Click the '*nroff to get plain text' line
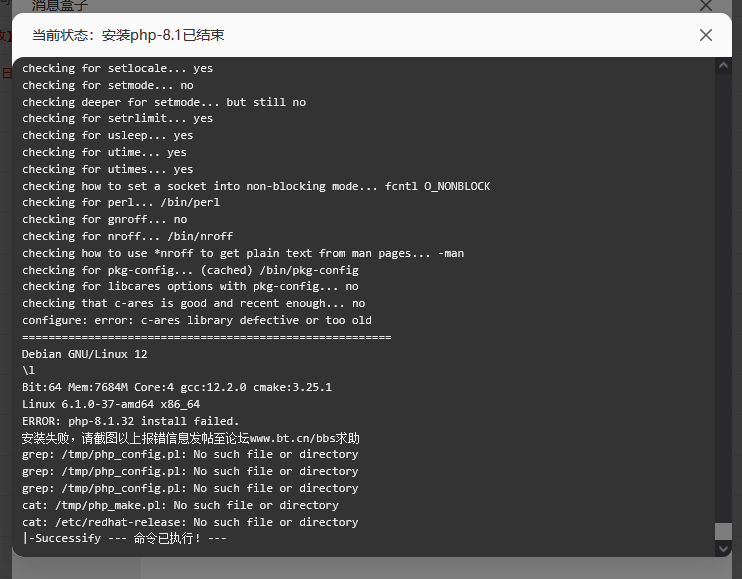 click(243, 253)
